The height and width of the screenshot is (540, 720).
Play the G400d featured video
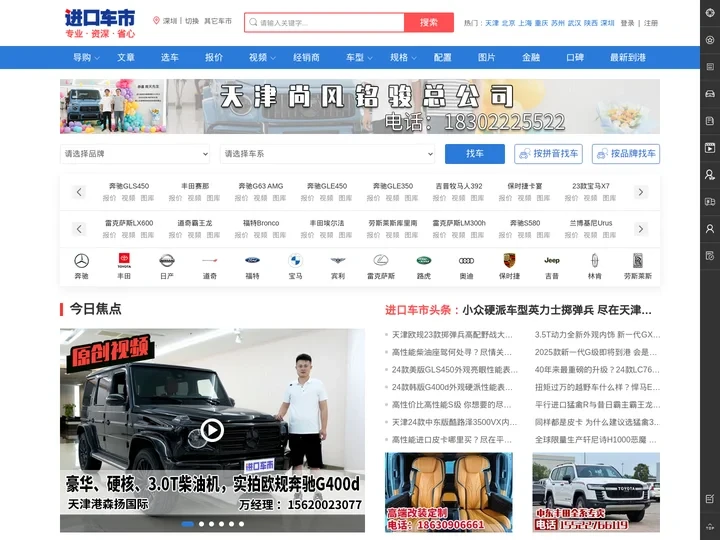[x=212, y=430]
